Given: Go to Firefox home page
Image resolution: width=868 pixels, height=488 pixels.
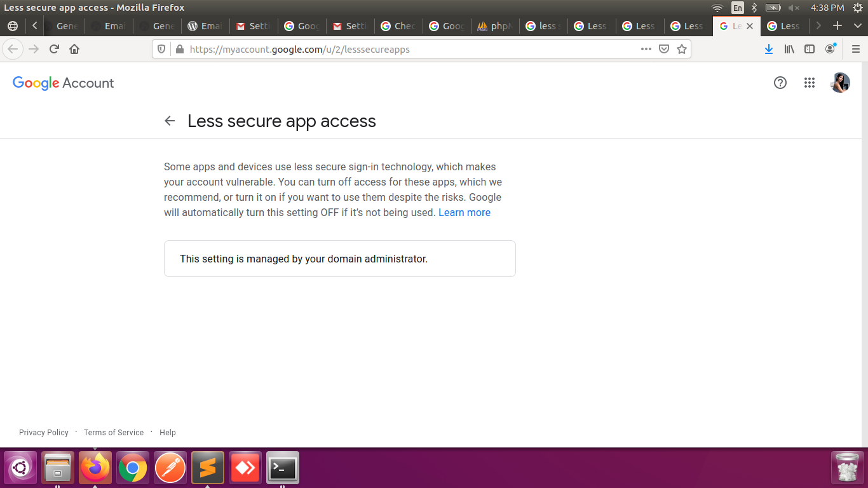Looking at the screenshot, I should click(x=74, y=49).
